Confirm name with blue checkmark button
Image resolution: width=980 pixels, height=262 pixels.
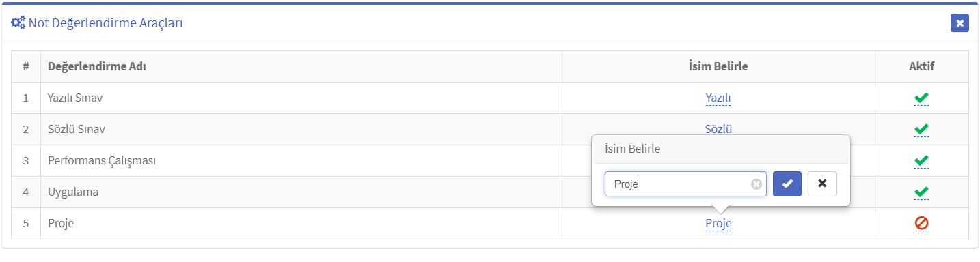(x=787, y=184)
